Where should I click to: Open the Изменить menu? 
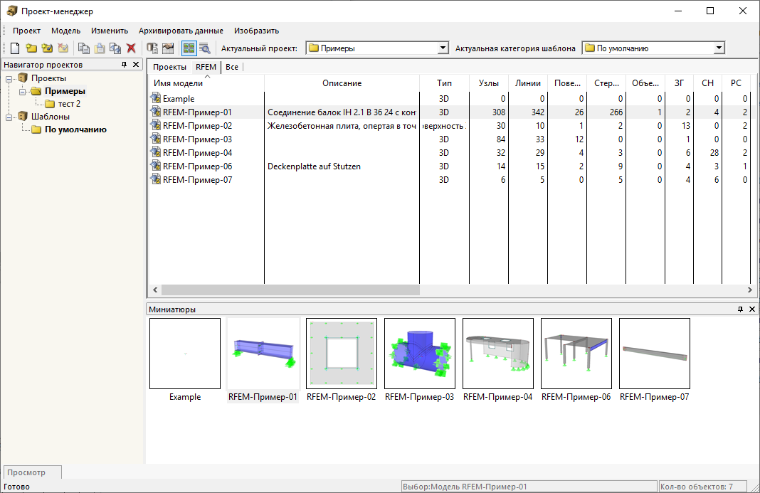pos(110,31)
